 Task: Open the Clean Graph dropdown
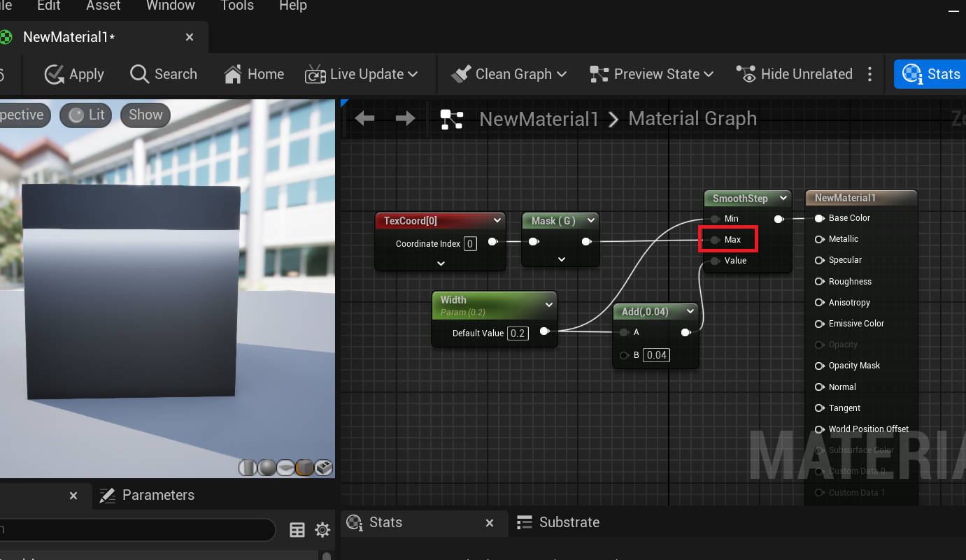click(509, 74)
